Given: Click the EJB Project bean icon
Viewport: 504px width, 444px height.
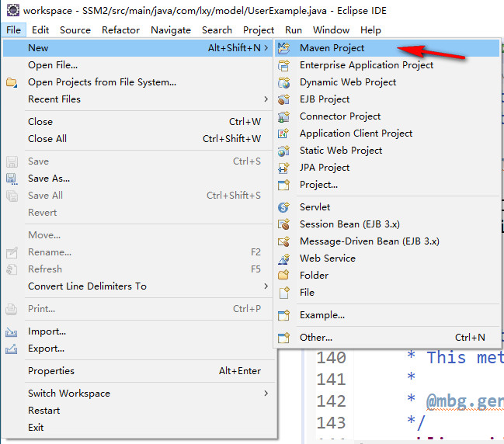Looking at the screenshot, I should 283,99.
